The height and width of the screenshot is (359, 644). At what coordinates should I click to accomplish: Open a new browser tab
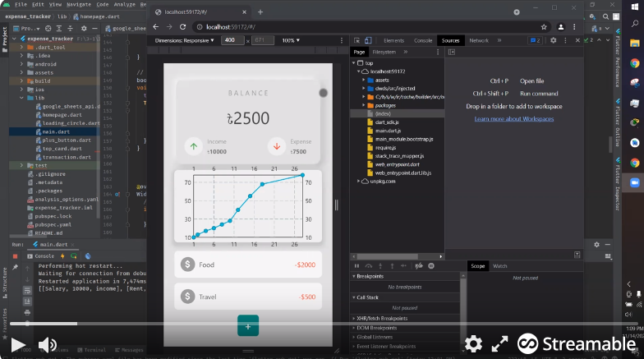[x=260, y=12]
